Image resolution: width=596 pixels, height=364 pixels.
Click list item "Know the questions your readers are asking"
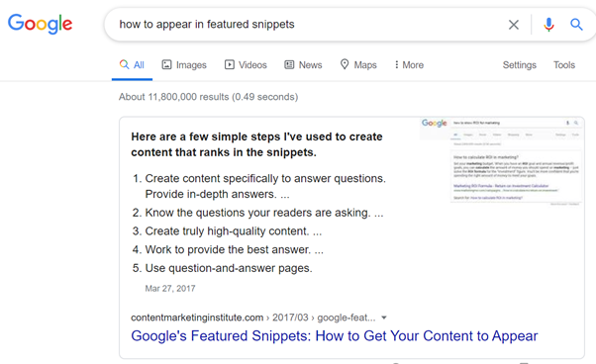point(264,213)
